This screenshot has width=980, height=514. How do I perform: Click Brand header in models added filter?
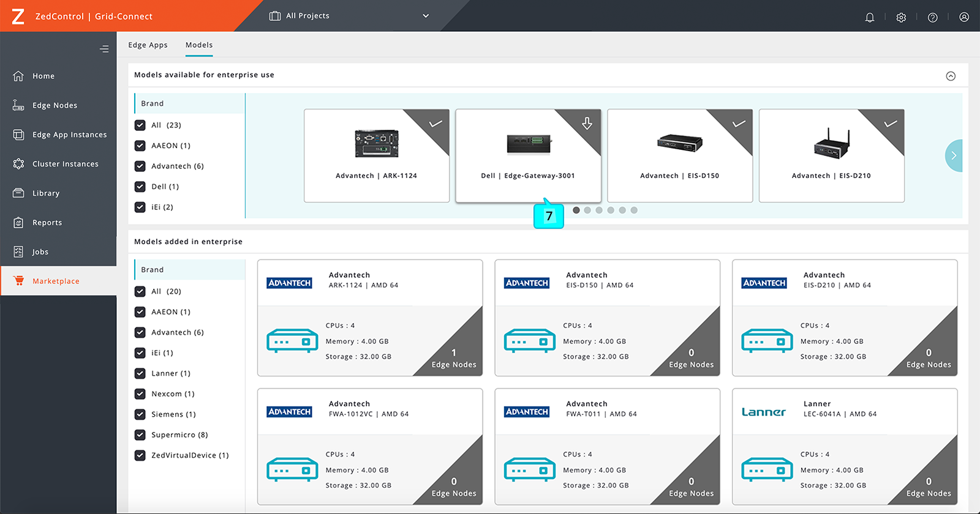pos(189,270)
